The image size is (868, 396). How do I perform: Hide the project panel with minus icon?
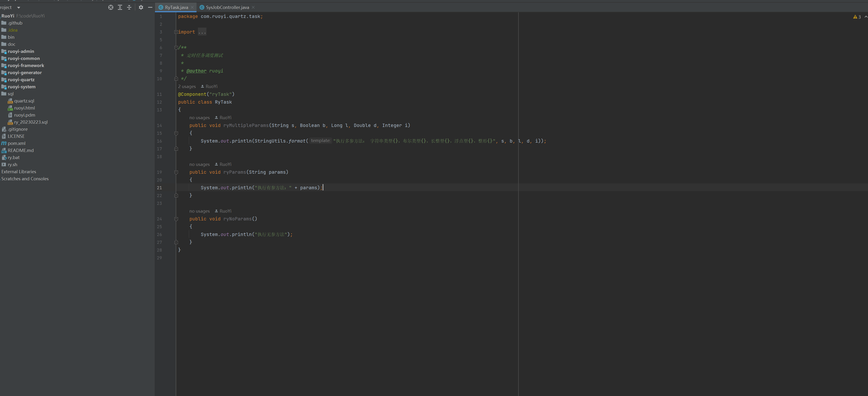pos(150,7)
